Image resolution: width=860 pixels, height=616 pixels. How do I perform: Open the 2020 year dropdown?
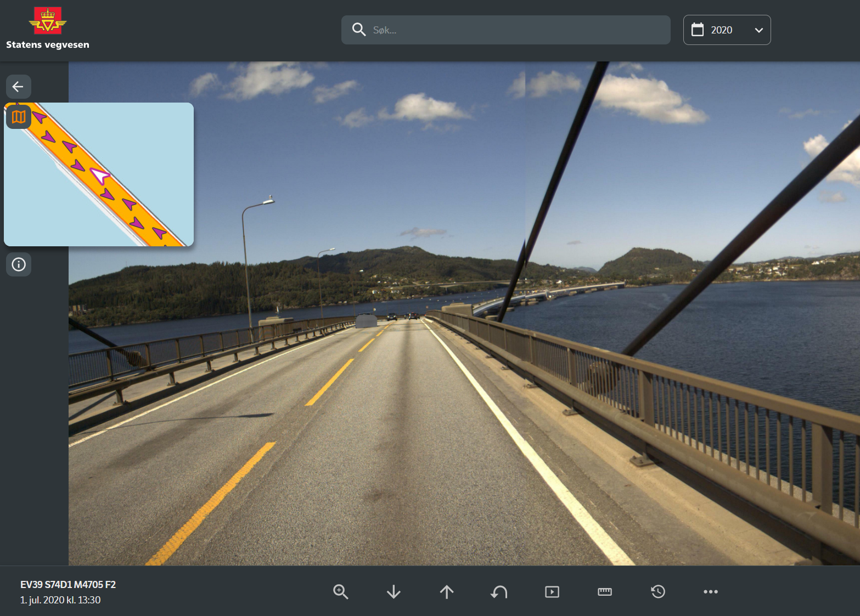726,30
